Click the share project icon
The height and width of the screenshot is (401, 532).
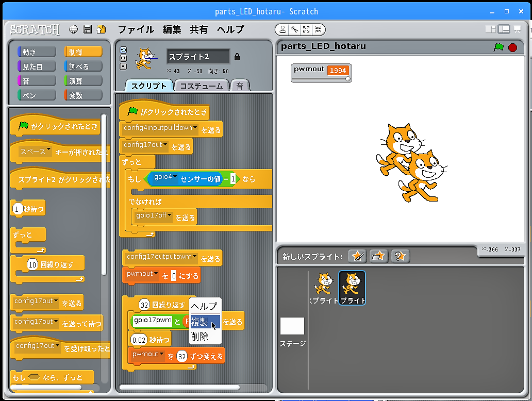tap(101, 29)
